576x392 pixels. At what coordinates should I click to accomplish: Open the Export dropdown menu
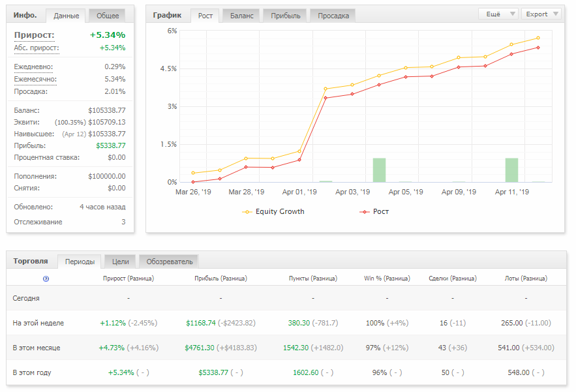pyautogui.click(x=541, y=14)
